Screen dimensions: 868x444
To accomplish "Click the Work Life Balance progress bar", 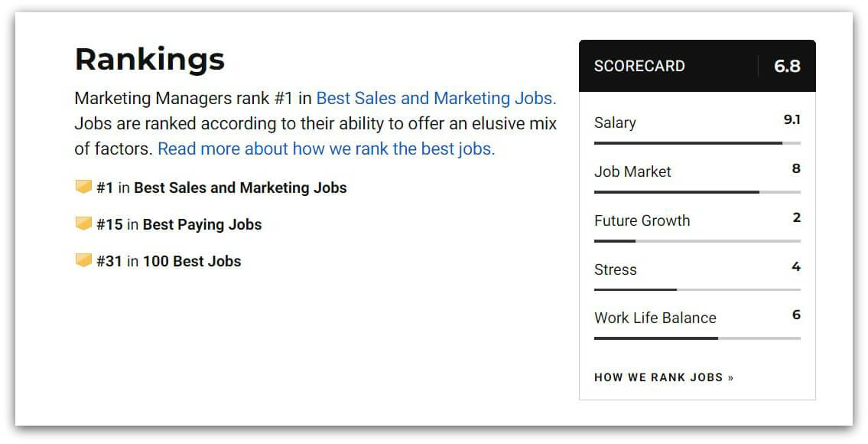I will [696, 338].
